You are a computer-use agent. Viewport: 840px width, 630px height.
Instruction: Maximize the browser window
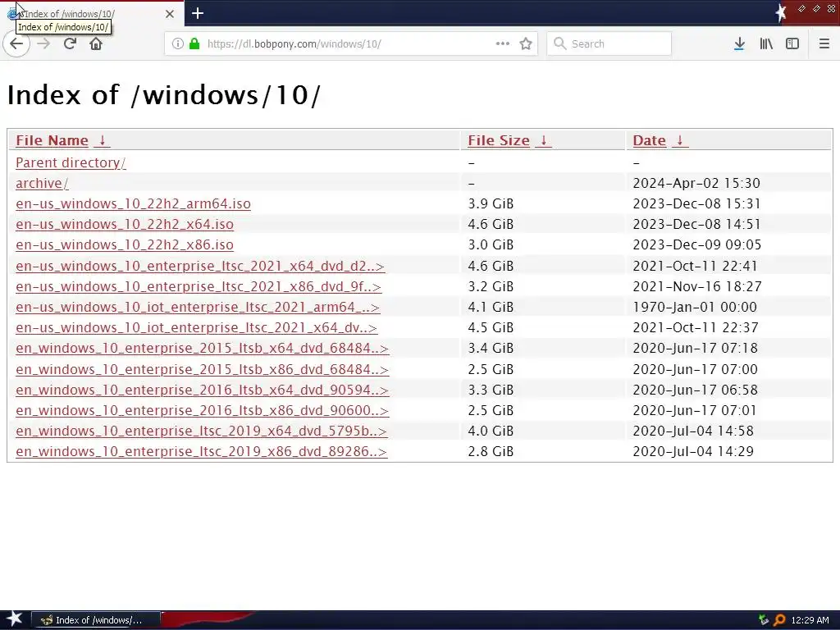pyautogui.click(x=816, y=8)
